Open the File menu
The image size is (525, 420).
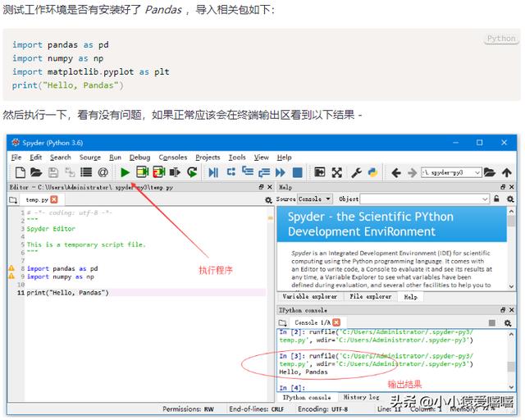[16, 157]
